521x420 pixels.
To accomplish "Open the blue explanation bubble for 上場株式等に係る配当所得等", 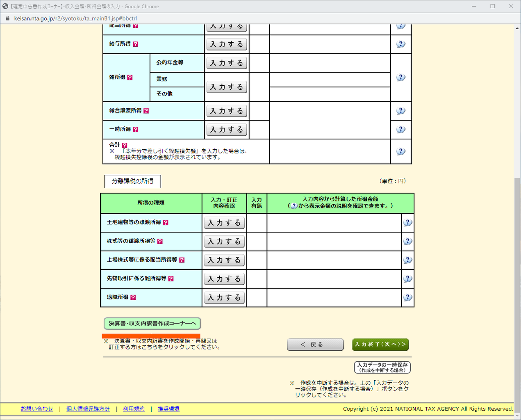I will 407,260.
